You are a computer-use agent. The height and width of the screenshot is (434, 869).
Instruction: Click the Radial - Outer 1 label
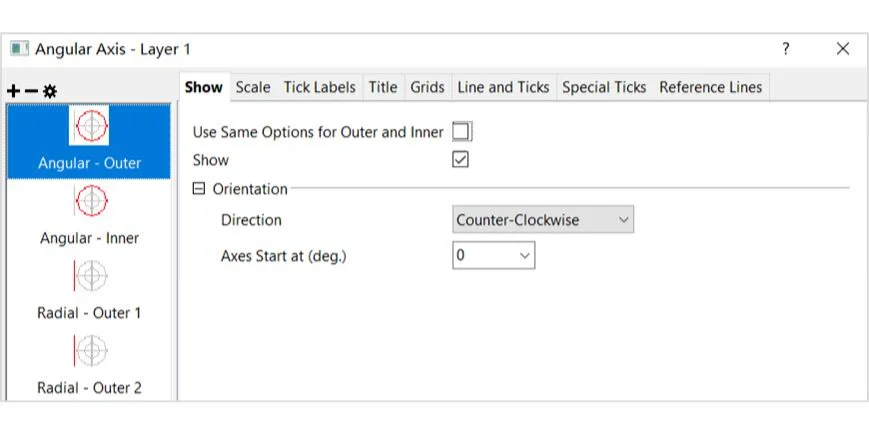89,313
